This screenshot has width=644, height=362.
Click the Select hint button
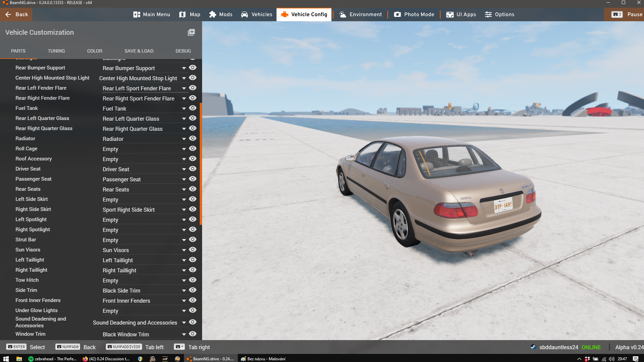click(37, 347)
